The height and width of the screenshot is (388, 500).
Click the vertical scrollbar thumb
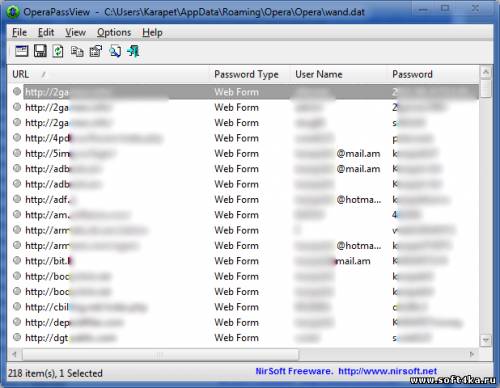pos(486,88)
